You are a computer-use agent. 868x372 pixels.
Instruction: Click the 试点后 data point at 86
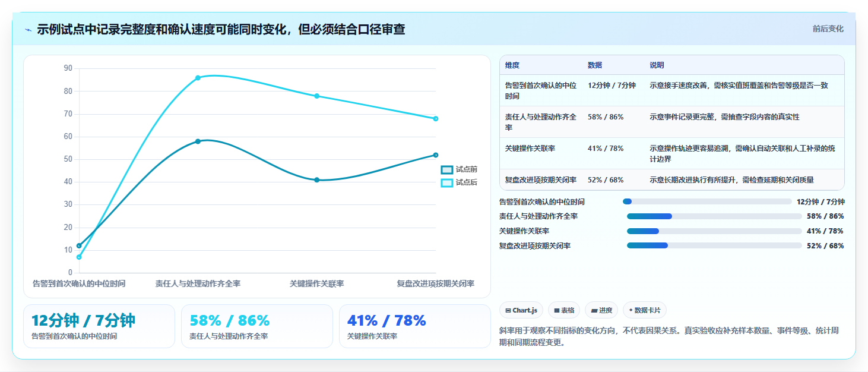click(x=198, y=78)
